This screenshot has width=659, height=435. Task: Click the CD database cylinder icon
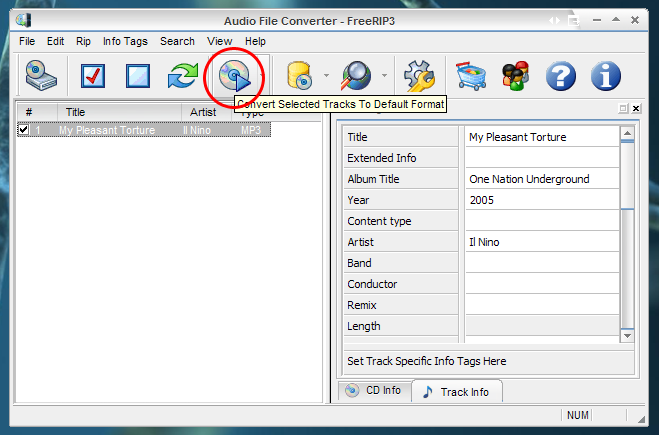click(299, 76)
